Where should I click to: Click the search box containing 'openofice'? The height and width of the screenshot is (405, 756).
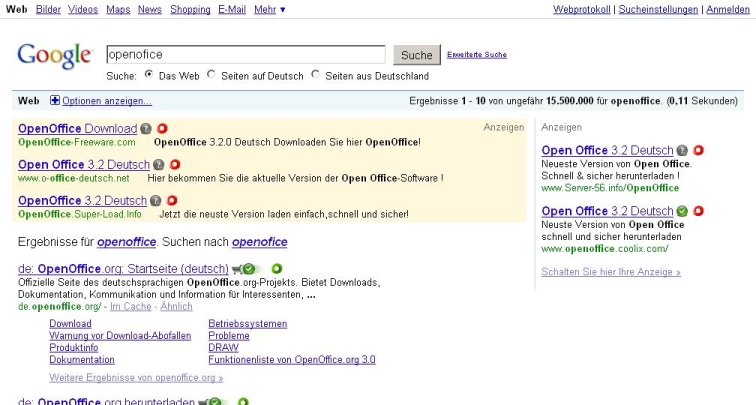245,55
